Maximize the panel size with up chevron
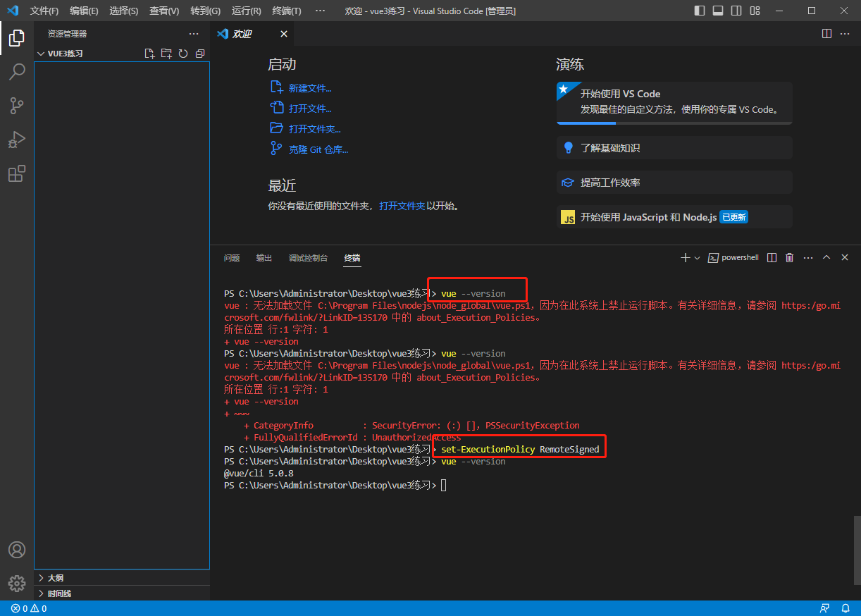 point(826,258)
